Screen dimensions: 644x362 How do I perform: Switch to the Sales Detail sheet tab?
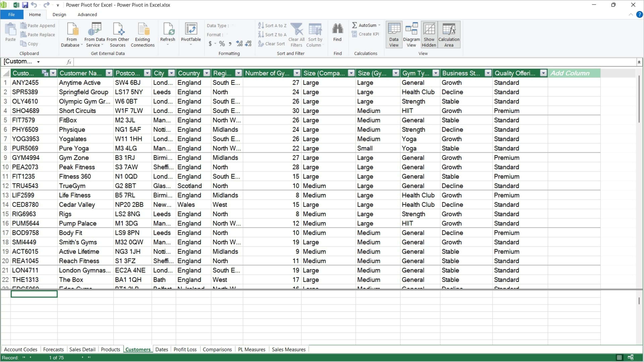(x=82, y=349)
